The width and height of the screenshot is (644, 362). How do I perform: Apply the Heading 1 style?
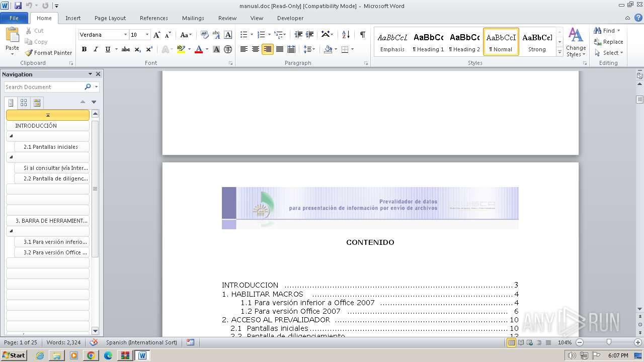pos(429,42)
